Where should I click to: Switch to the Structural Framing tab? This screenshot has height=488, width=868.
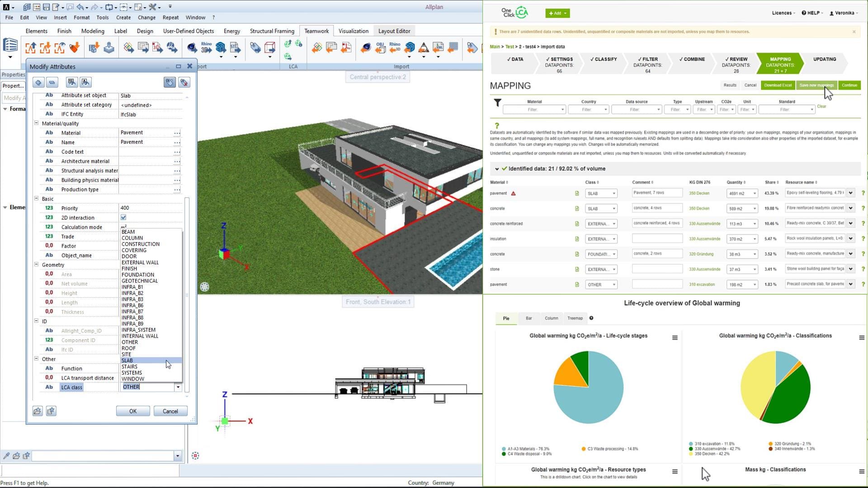point(272,31)
